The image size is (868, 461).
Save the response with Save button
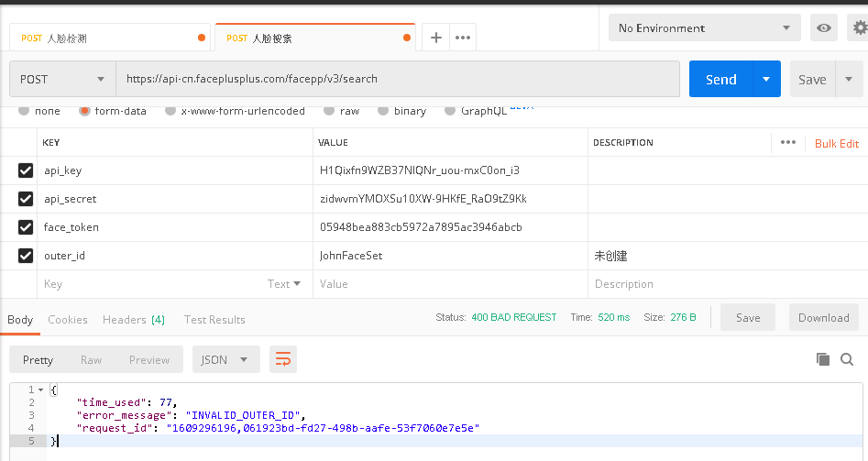[x=748, y=318]
